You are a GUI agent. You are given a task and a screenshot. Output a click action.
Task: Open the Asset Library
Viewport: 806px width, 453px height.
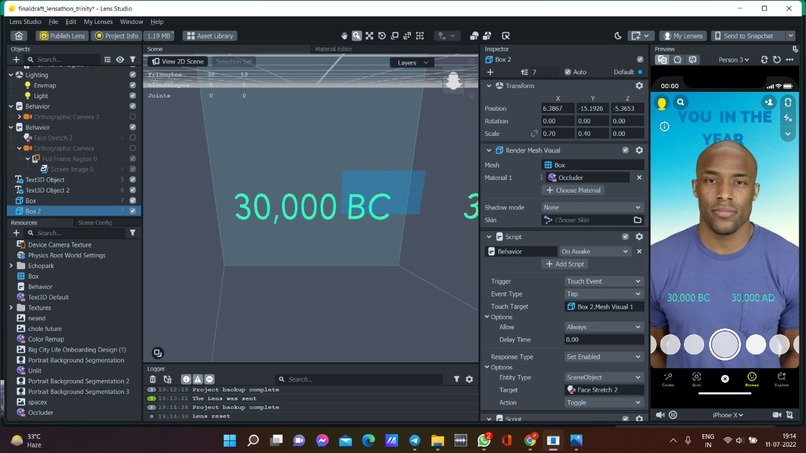tap(210, 36)
